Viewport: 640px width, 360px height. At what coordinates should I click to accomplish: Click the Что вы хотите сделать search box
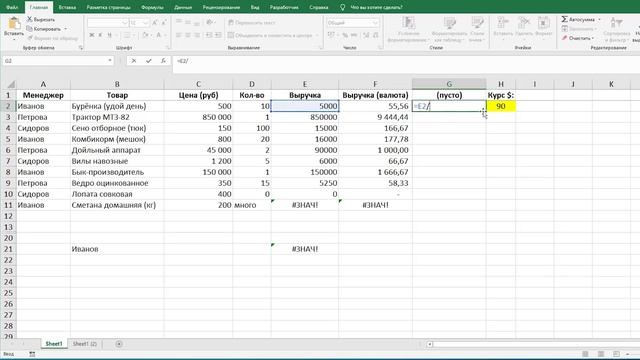click(376, 7)
